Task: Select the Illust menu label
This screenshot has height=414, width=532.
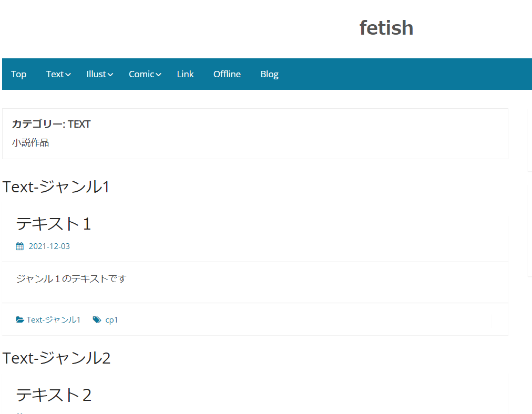Action: pyautogui.click(x=96, y=74)
